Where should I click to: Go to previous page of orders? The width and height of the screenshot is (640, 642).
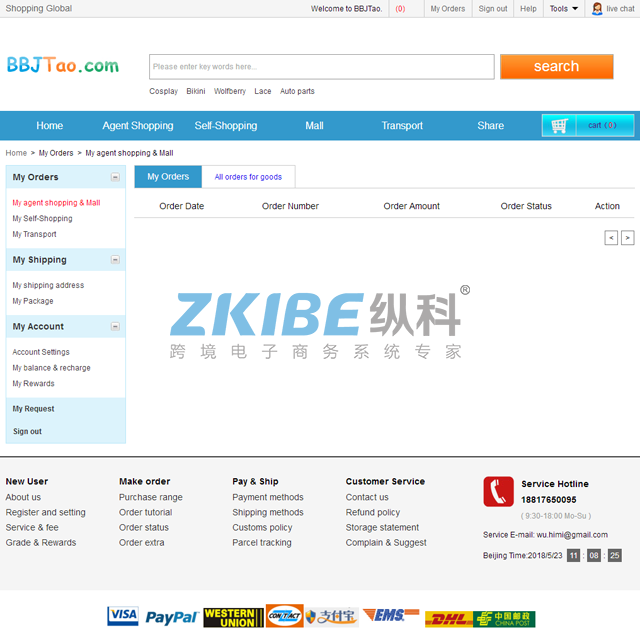point(611,237)
